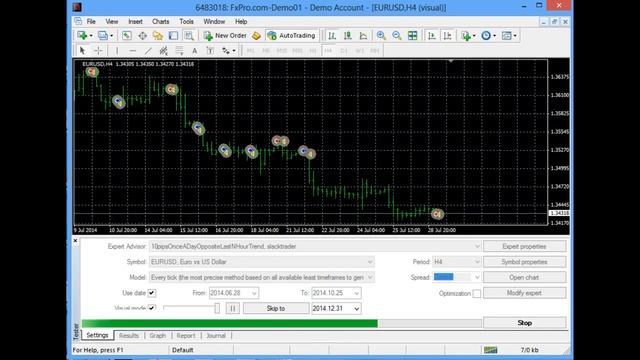Tile chart windows with the grid icon

coord(412,36)
